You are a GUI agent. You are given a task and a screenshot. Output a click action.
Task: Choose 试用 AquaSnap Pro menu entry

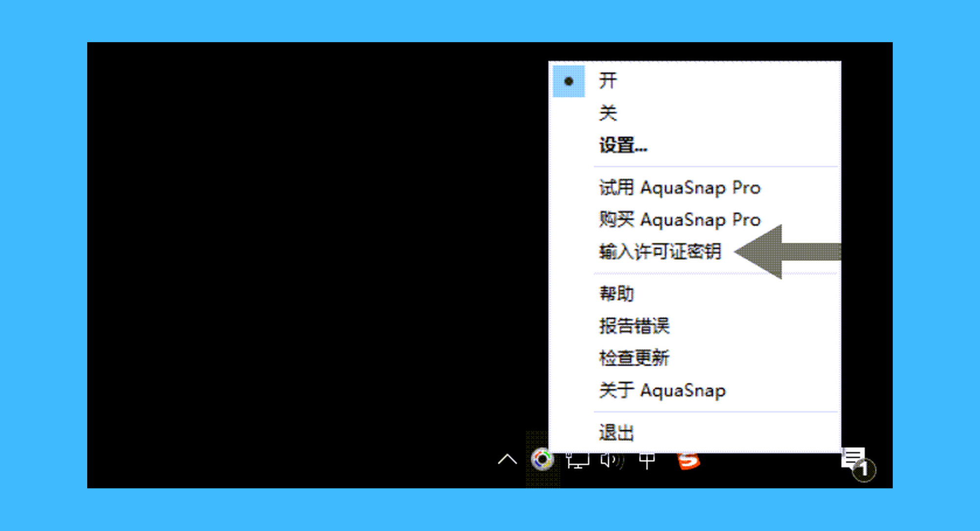click(x=695, y=188)
